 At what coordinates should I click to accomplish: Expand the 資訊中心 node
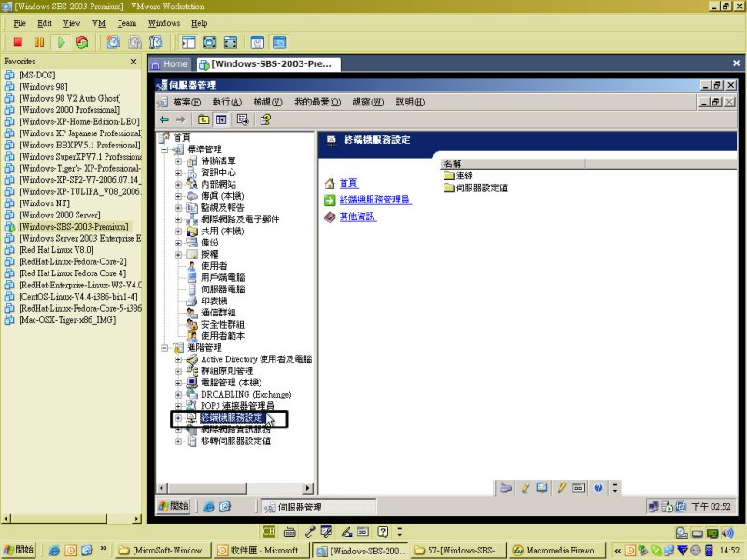[x=178, y=173]
